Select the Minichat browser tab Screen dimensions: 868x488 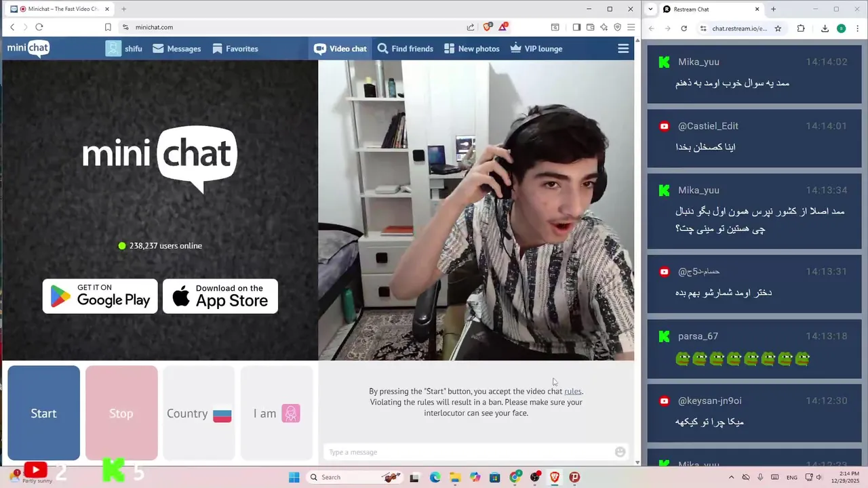(60, 9)
